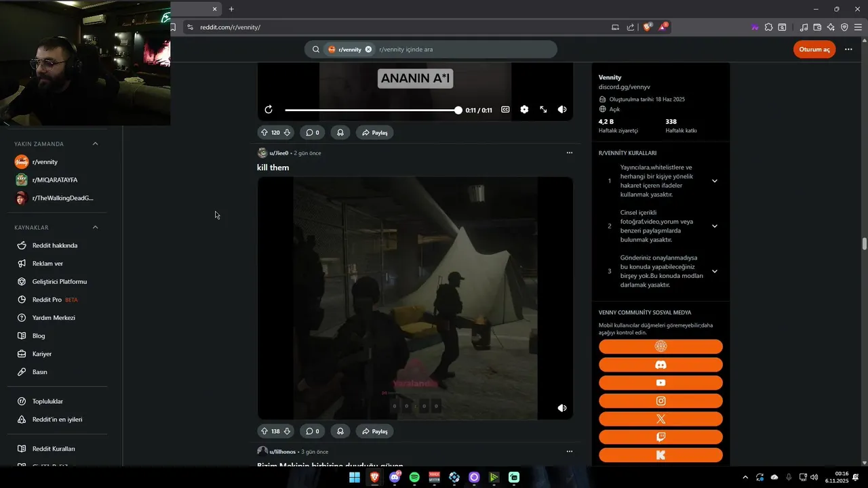Seek on the top video progress bar

pyautogui.click(x=373, y=110)
